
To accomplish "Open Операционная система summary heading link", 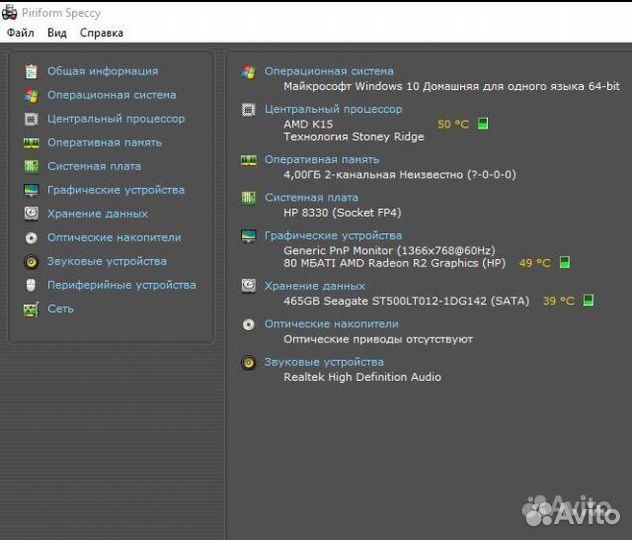I will (x=329, y=71).
